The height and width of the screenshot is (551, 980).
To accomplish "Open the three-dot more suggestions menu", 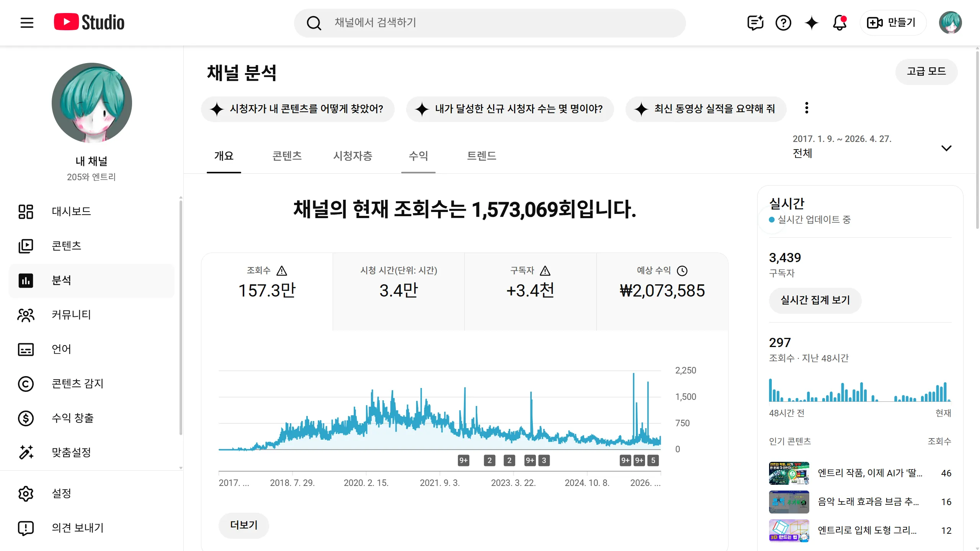I will click(x=807, y=108).
